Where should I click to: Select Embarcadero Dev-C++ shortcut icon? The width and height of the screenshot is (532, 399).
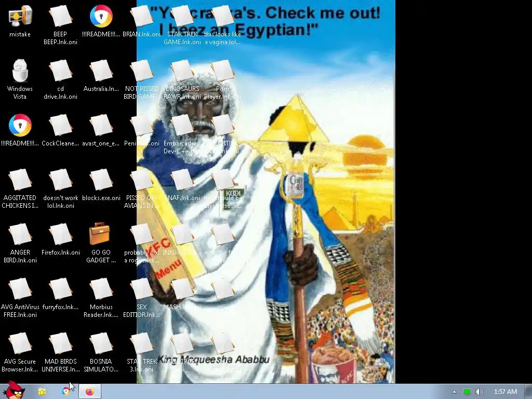182,125
